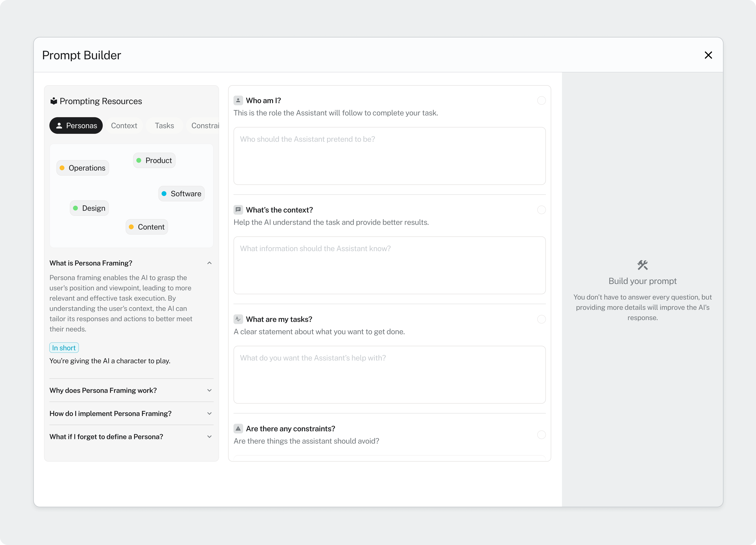
Task: Select the Software persona chip
Action: [182, 193]
